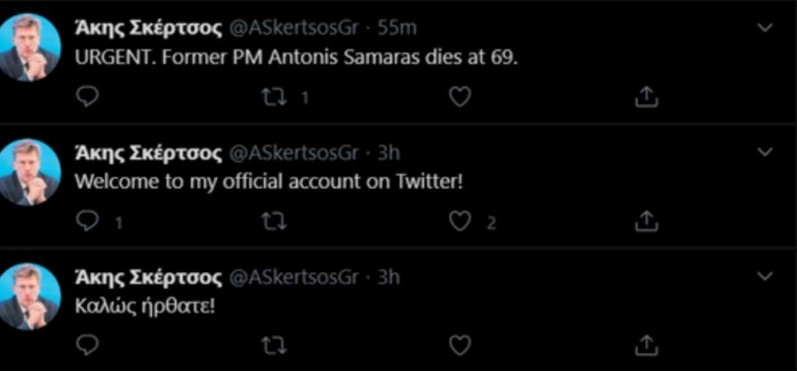Retweet the URGENT Samaras tweet
Image resolution: width=797 pixels, height=372 pixels.
(273, 97)
